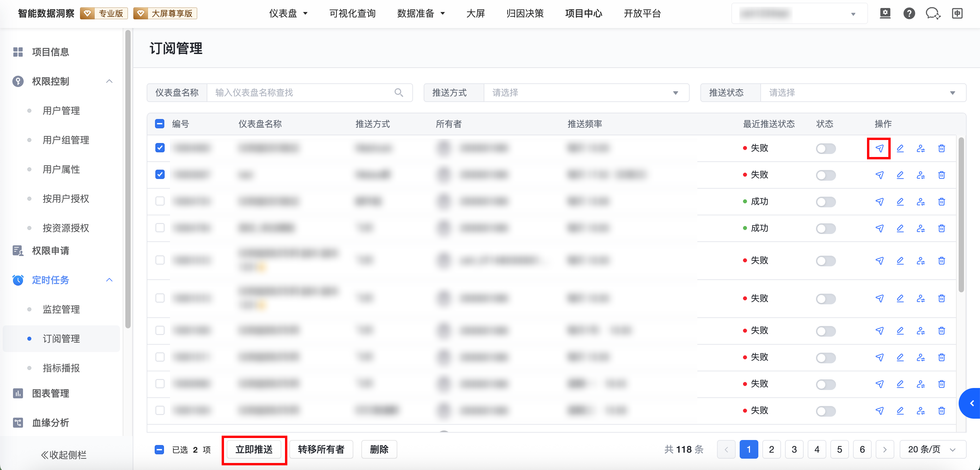Screen dimensions: 980x470
Task: Open 可视化查询 top menu
Action: (x=352, y=14)
